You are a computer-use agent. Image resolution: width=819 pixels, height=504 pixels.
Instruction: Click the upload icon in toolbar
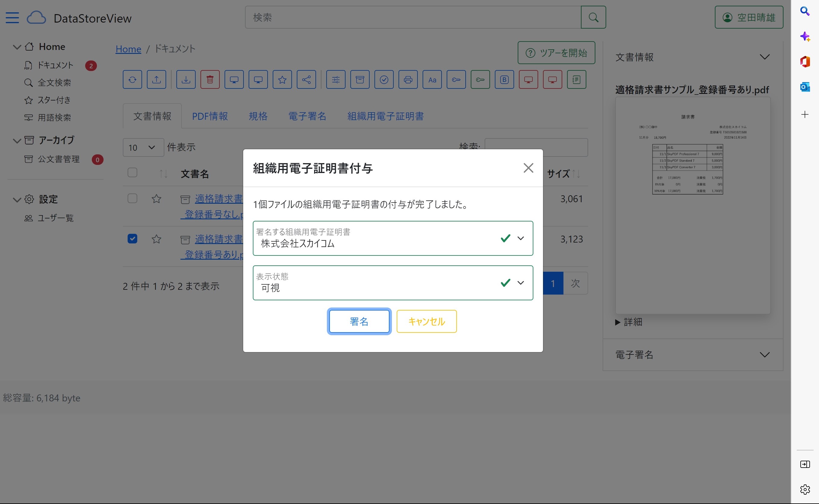156,80
